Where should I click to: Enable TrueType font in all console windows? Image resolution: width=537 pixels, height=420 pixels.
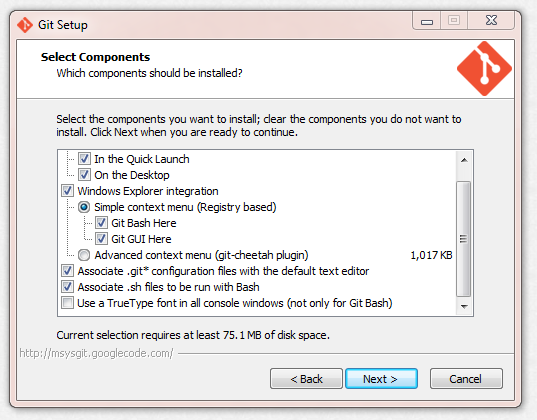click(67, 303)
